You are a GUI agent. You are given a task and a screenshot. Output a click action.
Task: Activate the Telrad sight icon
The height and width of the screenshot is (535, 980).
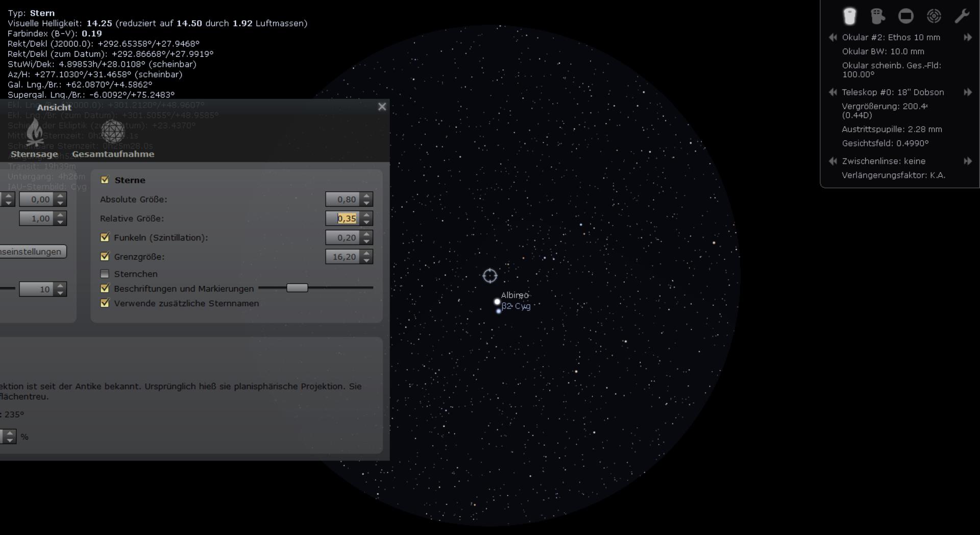934,16
